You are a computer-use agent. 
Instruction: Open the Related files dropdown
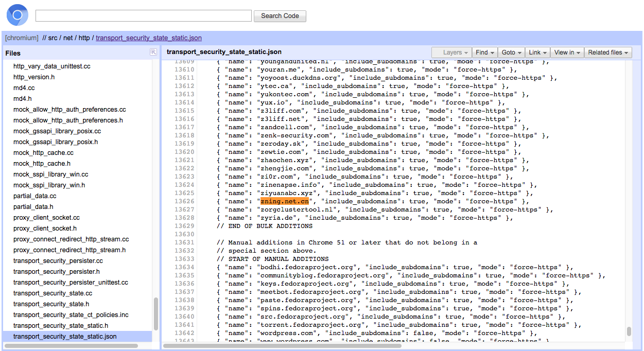(608, 52)
